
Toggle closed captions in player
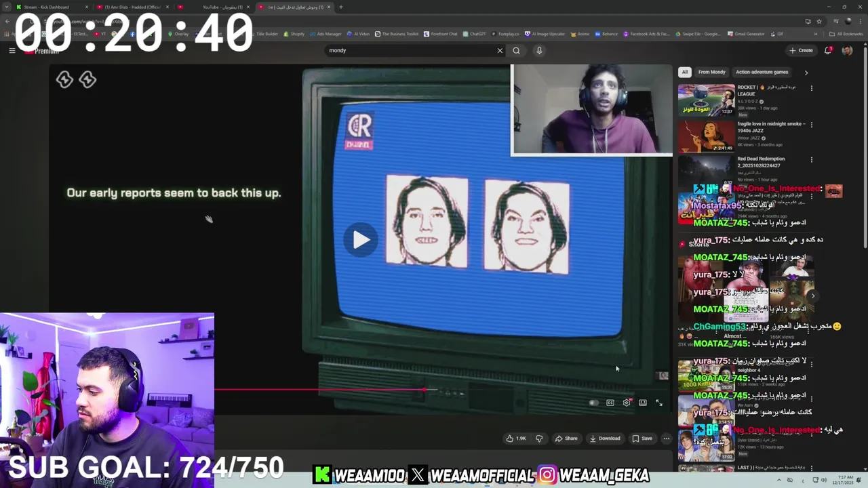610,403
